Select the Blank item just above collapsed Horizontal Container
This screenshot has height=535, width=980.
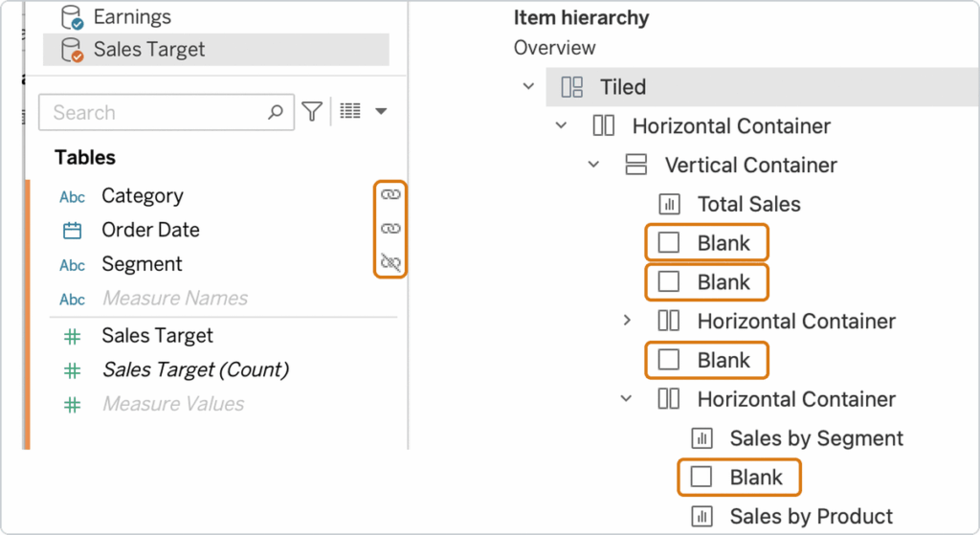click(706, 282)
